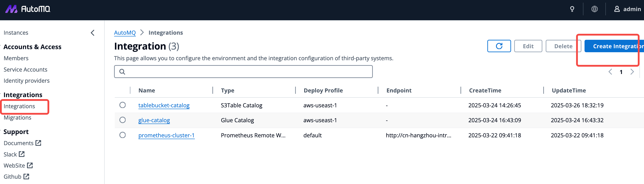Open Instances in sidebar
The height and width of the screenshot is (184, 644).
click(x=16, y=33)
